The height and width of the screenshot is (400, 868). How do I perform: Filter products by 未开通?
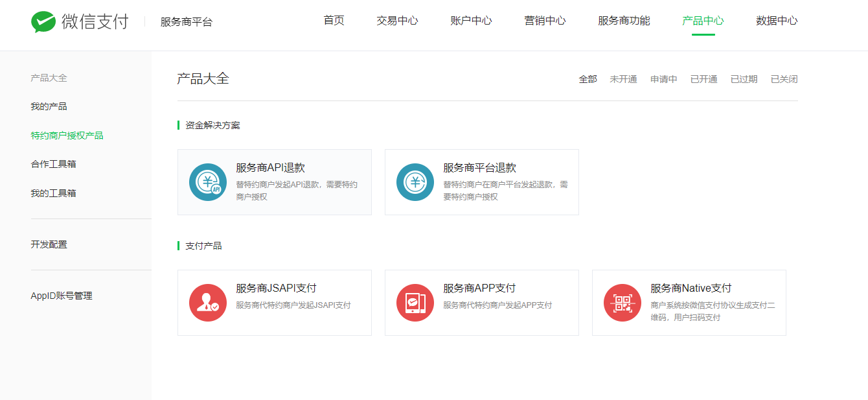tap(623, 79)
